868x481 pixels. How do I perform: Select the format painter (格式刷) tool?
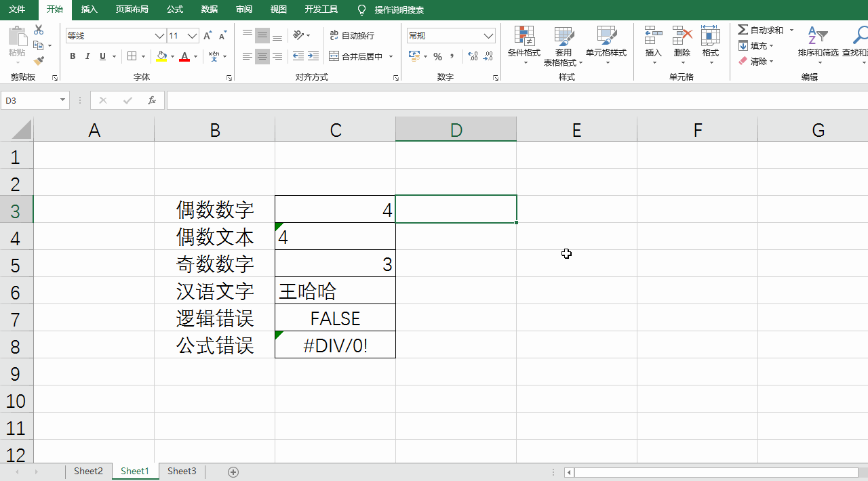(x=40, y=60)
